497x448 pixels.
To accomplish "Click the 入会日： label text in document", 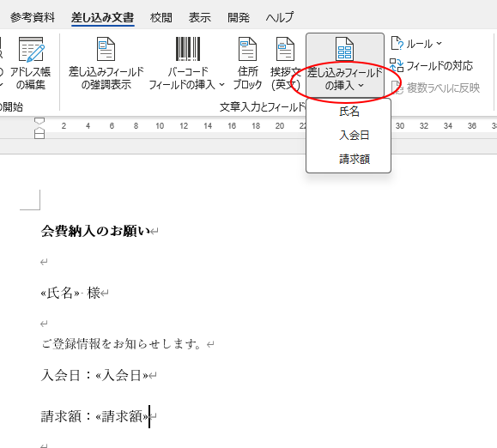I will click(x=67, y=375).
